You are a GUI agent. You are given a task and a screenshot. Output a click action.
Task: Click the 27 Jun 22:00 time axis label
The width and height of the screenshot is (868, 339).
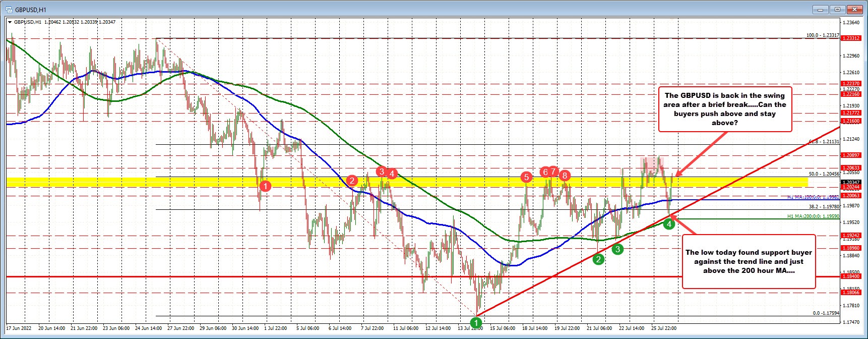180,328
